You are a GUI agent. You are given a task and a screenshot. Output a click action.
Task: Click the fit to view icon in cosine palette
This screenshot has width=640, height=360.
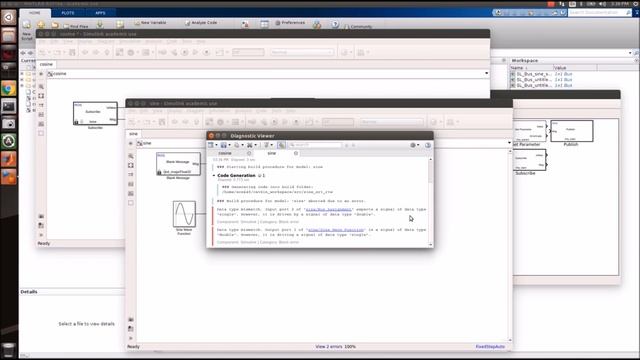41,96
